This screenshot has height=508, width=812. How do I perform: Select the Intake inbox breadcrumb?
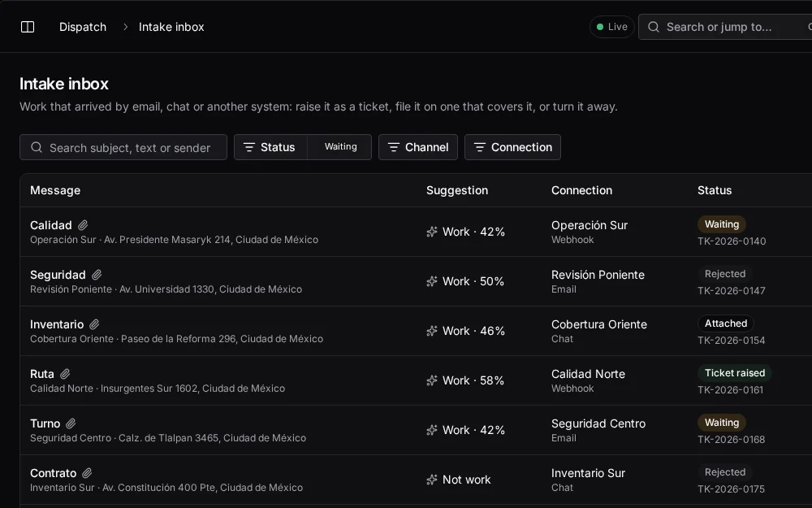pyautogui.click(x=171, y=27)
